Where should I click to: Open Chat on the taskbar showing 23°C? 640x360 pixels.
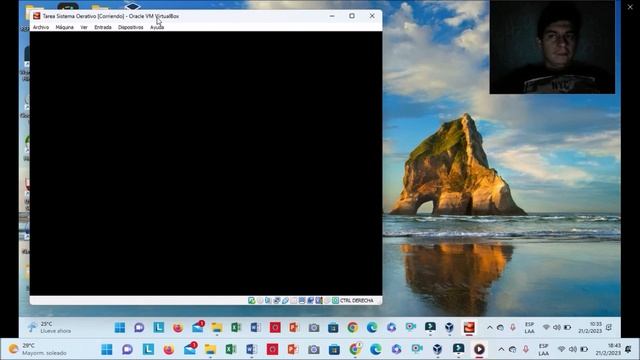click(x=139, y=327)
